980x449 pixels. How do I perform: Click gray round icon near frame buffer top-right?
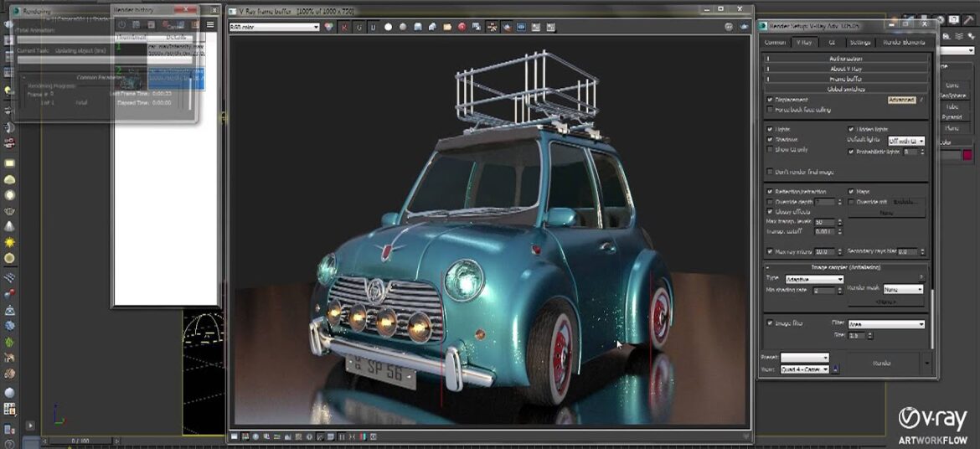pyautogui.click(x=729, y=27)
